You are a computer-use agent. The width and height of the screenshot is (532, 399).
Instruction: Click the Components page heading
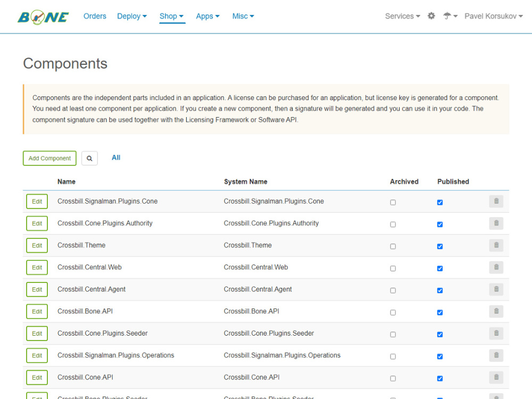point(65,64)
